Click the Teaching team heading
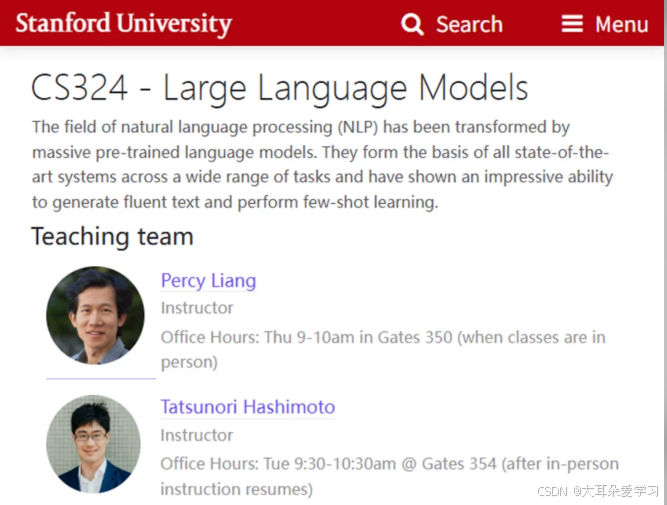Image resolution: width=667 pixels, height=505 pixels. pyautogui.click(x=112, y=237)
